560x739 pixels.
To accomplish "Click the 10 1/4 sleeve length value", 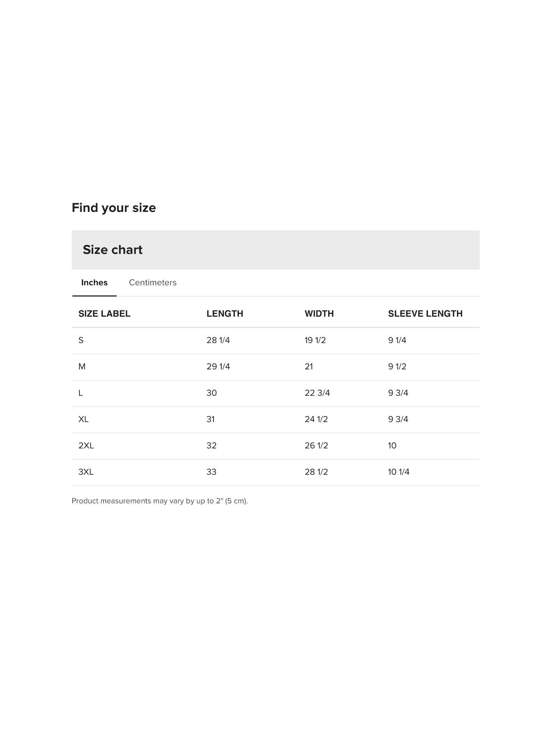I will point(399,472).
